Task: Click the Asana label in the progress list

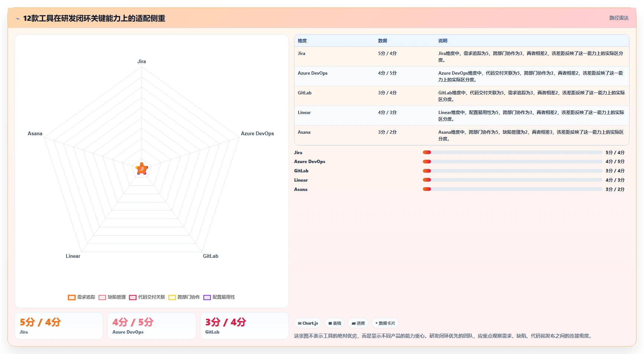Action: point(301,189)
